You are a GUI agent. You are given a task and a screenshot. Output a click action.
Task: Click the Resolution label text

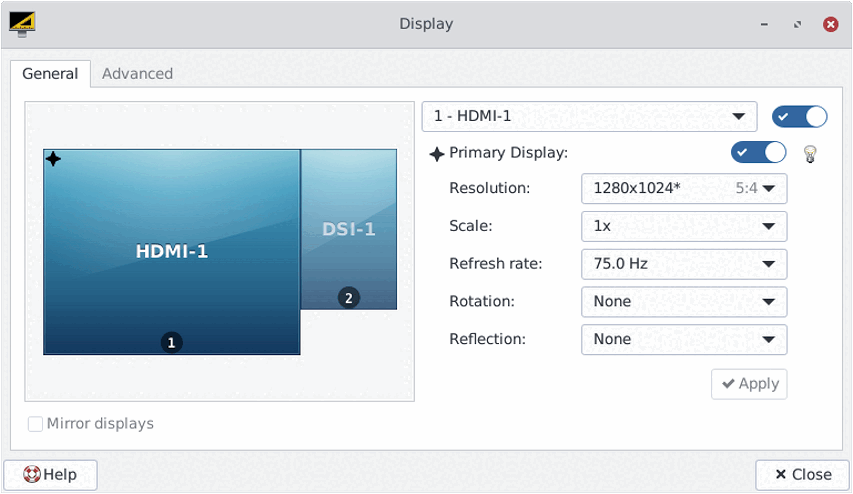coord(490,188)
